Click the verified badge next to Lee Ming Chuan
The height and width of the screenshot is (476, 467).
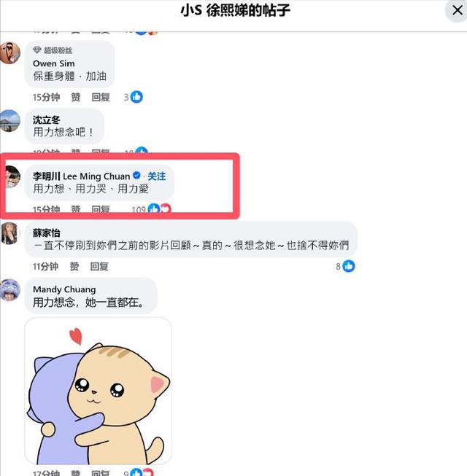click(x=136, y=175)
